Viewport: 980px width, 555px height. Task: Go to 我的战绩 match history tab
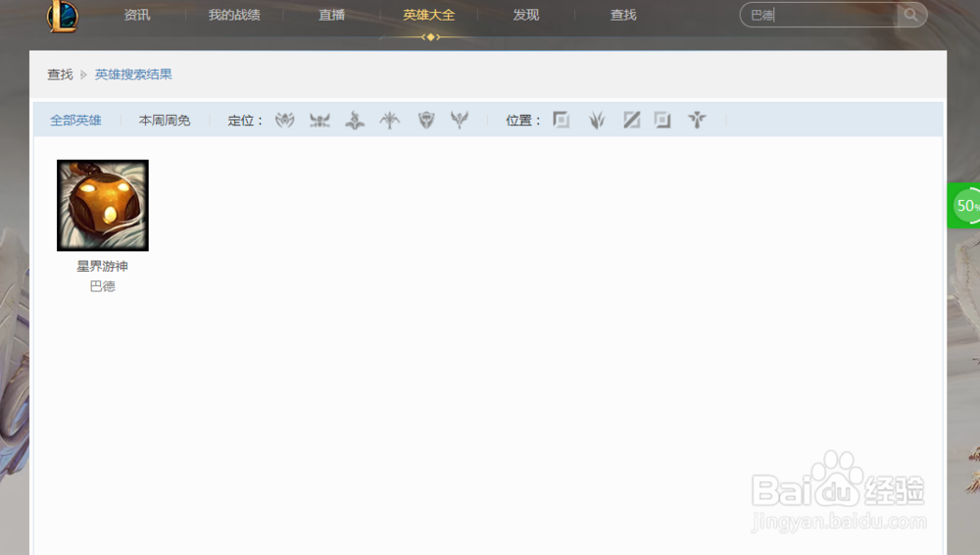coord(234,15)
